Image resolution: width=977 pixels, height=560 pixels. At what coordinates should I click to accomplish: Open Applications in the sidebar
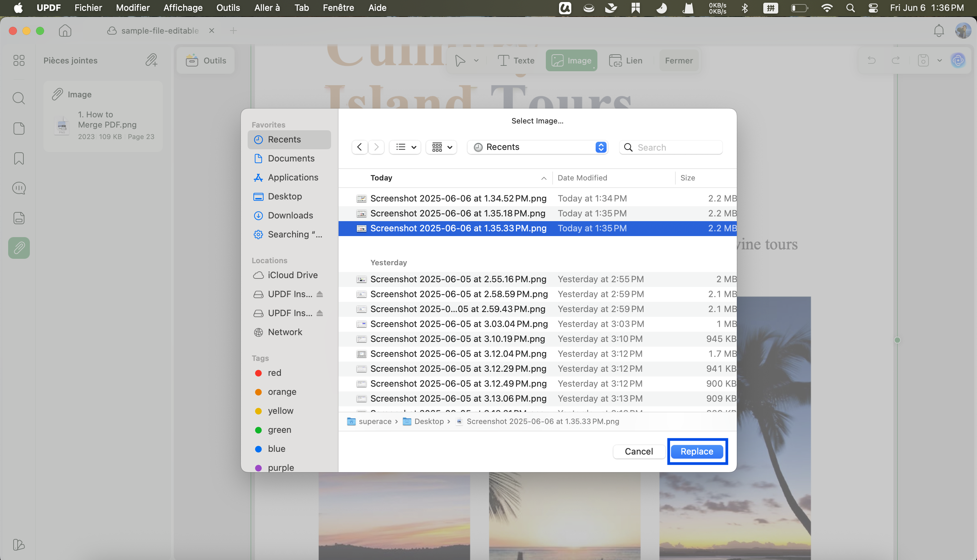(x=289, y=177)
